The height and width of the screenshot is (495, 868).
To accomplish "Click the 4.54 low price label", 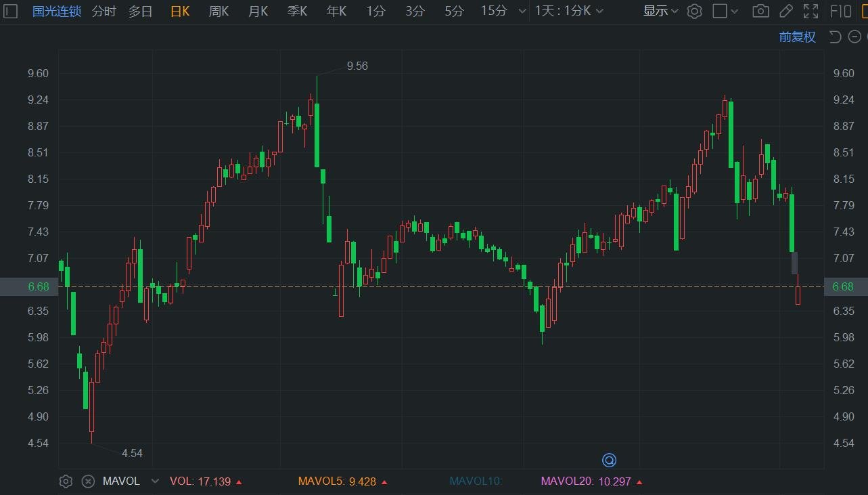I will click(x=132, y=453).
